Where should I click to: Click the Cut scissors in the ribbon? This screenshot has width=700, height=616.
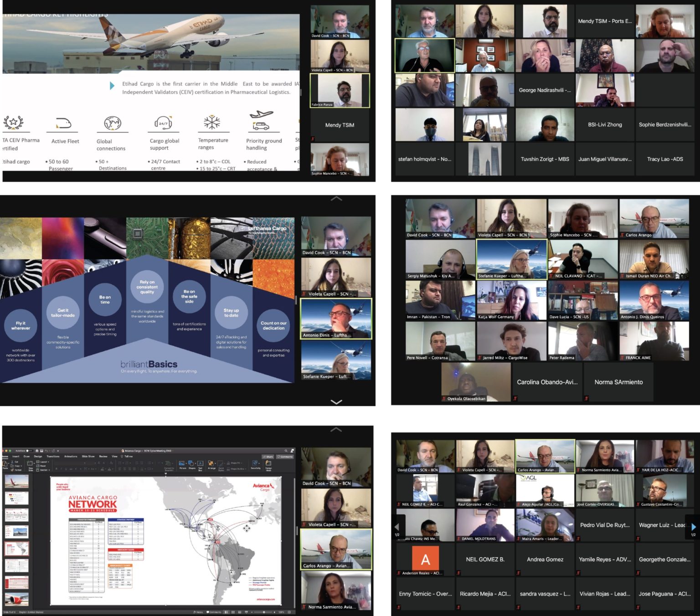(x=12, y=462)
